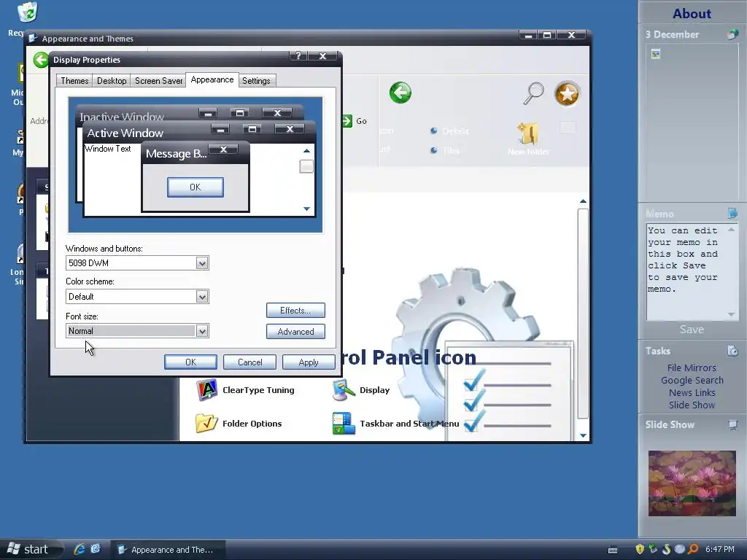Click the Effects... button
The width and height of the screenshot is (747, 560).
pos(295,311)
